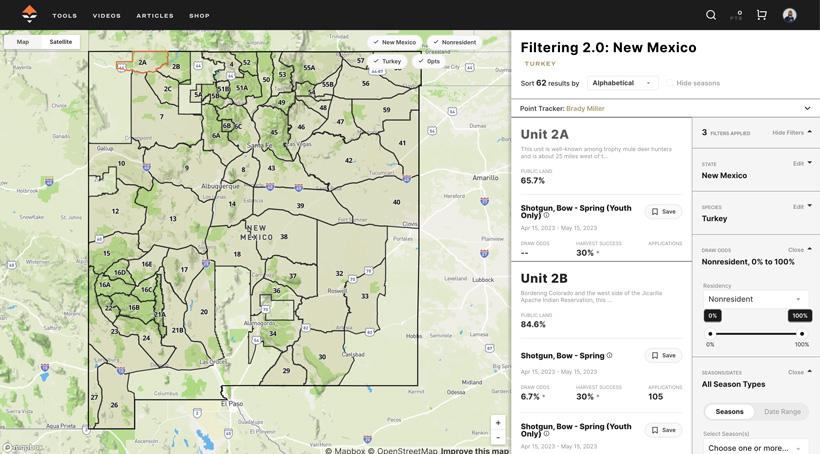820x454 pixels.
Task: Open the SHOP menu
Action: (199, 16)
